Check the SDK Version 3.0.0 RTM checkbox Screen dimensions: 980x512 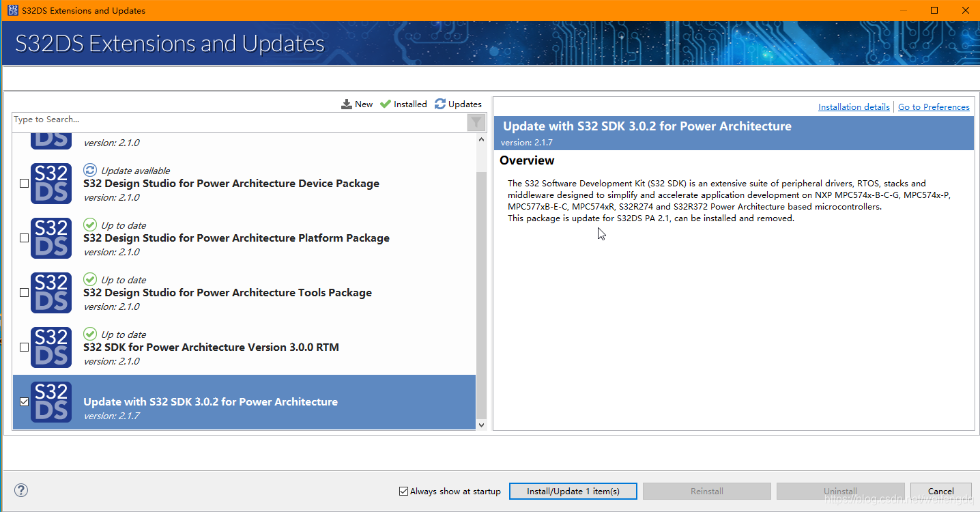coord(25,347)
